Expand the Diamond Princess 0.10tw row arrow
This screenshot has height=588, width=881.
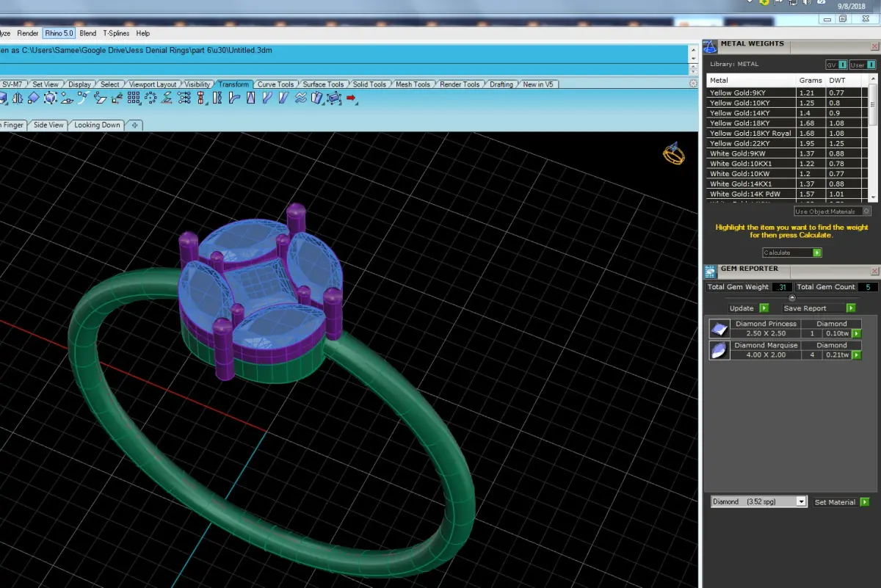point(856,333)
